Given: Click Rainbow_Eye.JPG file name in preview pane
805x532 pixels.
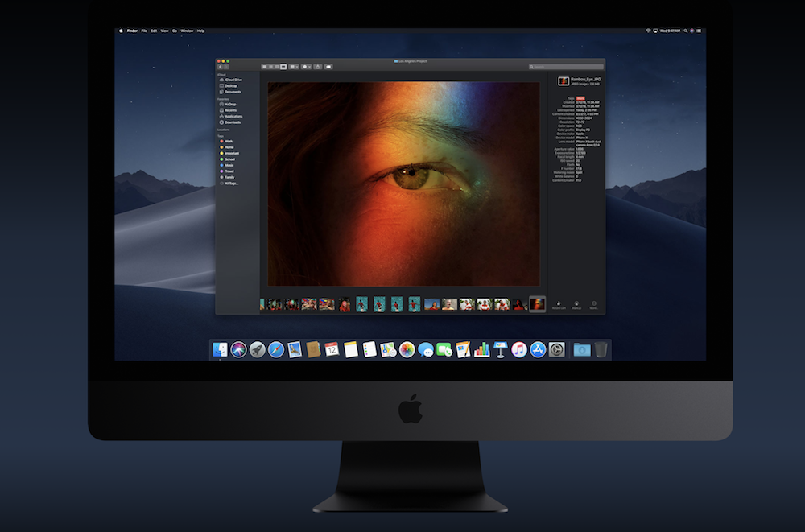Looking at the screenshot, I should point(585,80).
